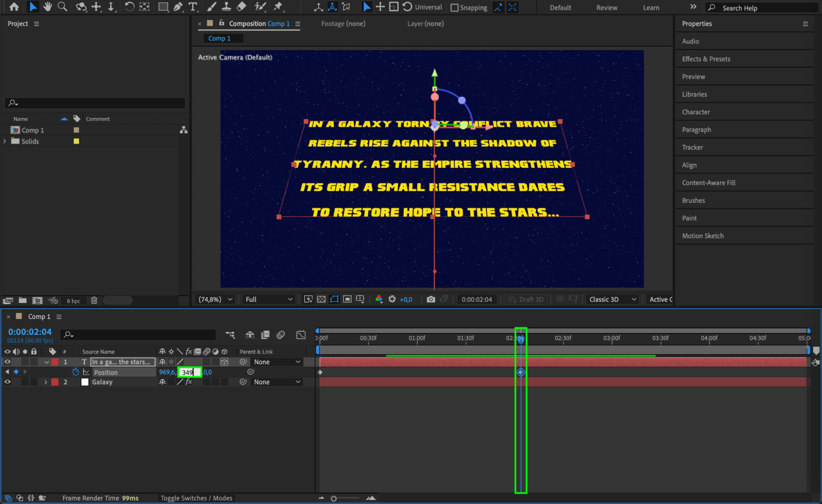Select the Pen tool
The image size is (822, 504).
178,7
